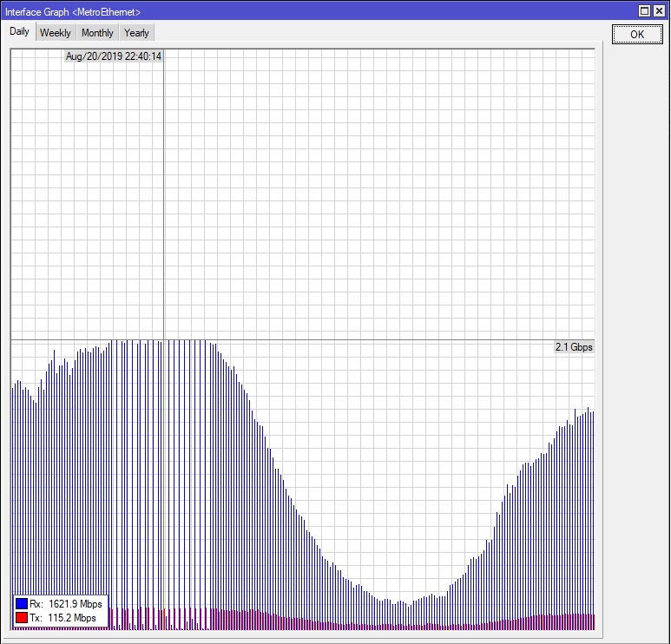The image size is (671, 644).
Task: Show the Yearly traffic tab
Action: tap(136, 33)
